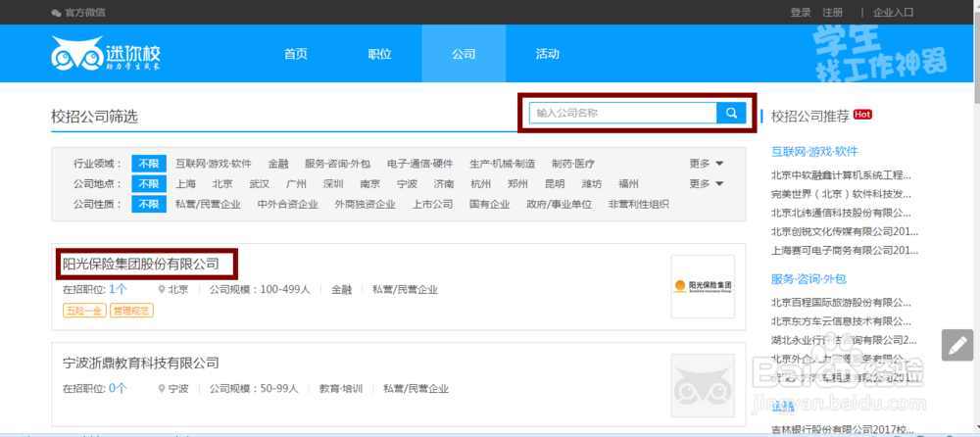
Task: Filter company type 国有企业
Action: click(490, 204)
